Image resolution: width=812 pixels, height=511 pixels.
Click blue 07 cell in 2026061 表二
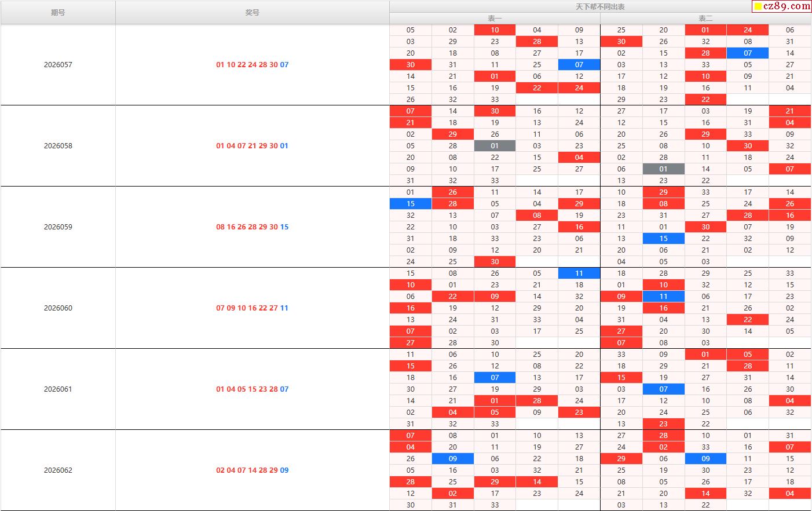[x=663, y=389]
